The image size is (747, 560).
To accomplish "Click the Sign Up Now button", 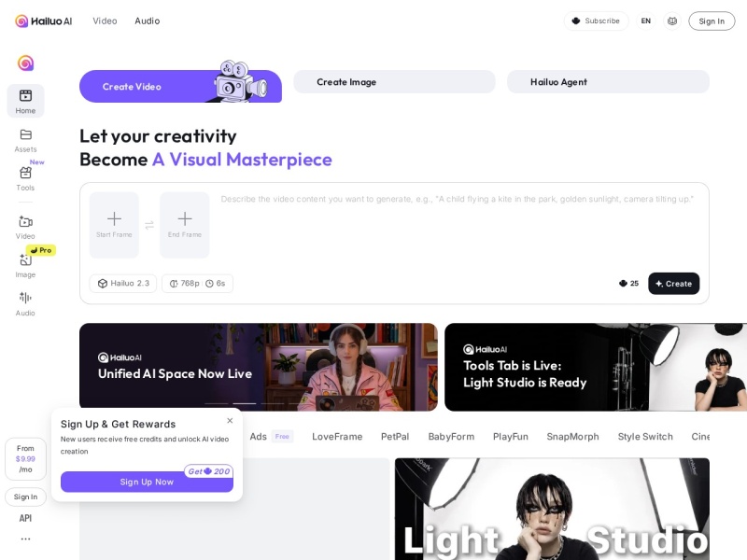I will click(147, 482).
